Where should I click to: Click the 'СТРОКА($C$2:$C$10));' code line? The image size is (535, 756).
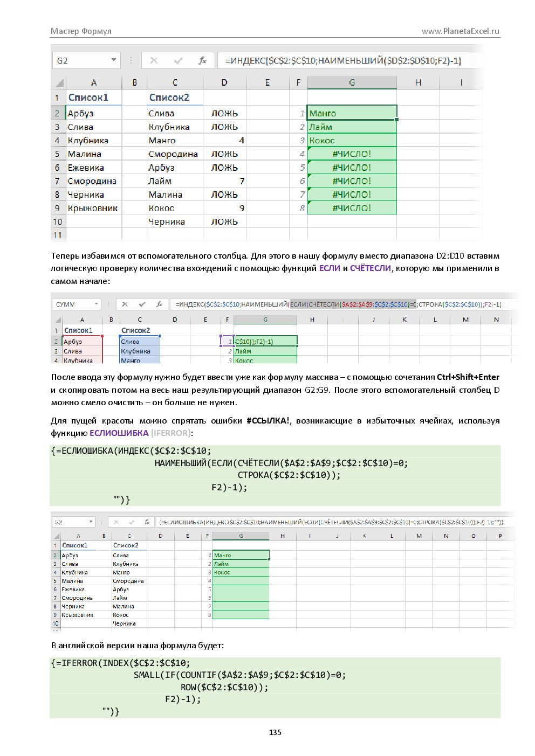(x=289, y=475)
